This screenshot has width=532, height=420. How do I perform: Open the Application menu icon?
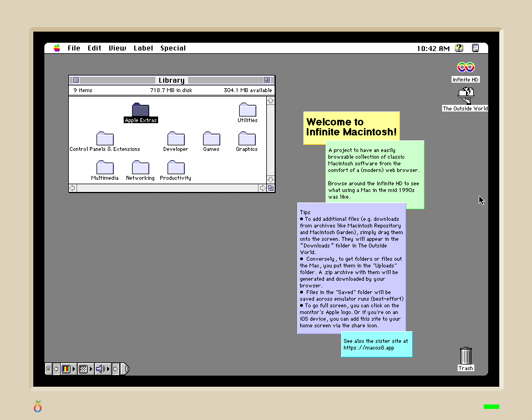click(475, 48)
